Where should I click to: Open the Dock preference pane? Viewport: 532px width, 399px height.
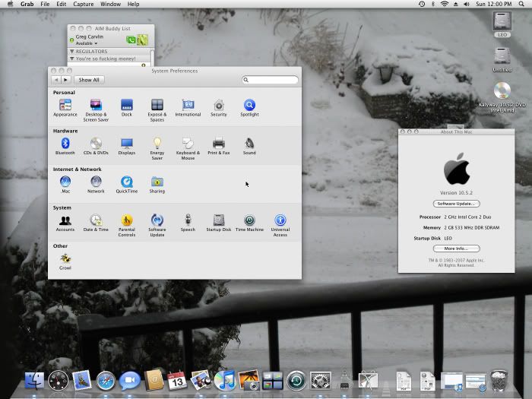click(127, 108)
